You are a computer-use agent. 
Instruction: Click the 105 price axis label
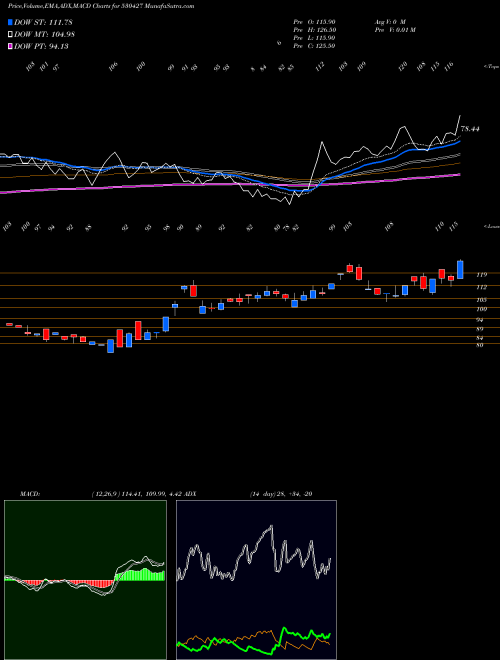pyautogui.click(x=481, y=300)
